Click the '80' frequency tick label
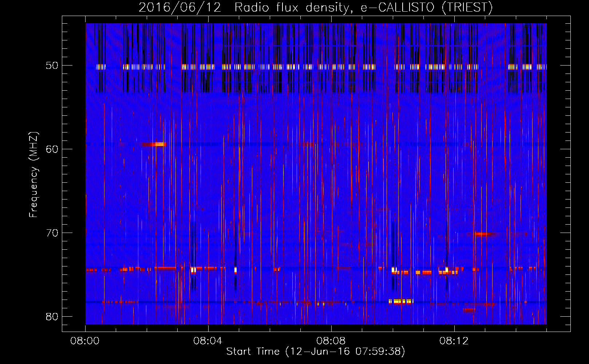The image size is (589, 364). [x=52, y=317]
